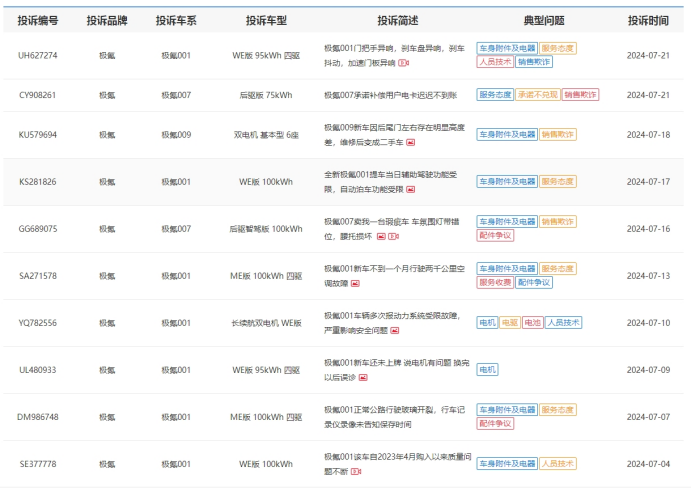Open complaint number DM986748
This screenshot has height=489, width=692.
tap(38, 417)
